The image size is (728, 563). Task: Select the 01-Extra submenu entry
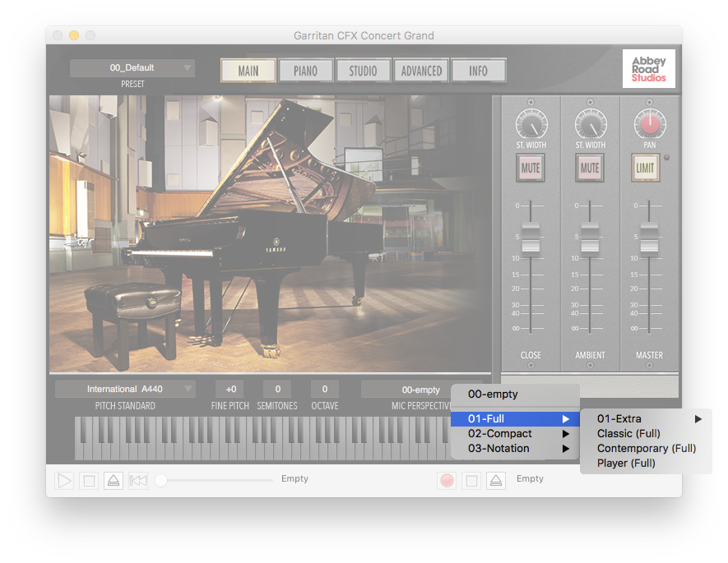coord(646,419)
